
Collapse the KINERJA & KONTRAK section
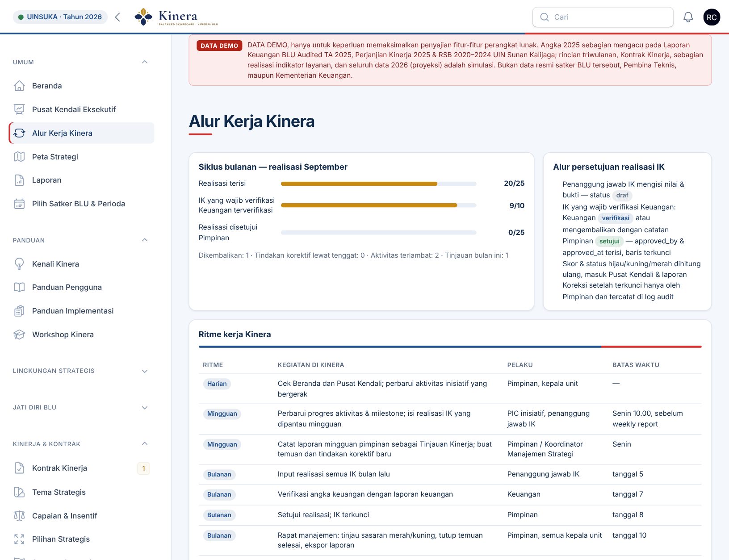(144, 444)
